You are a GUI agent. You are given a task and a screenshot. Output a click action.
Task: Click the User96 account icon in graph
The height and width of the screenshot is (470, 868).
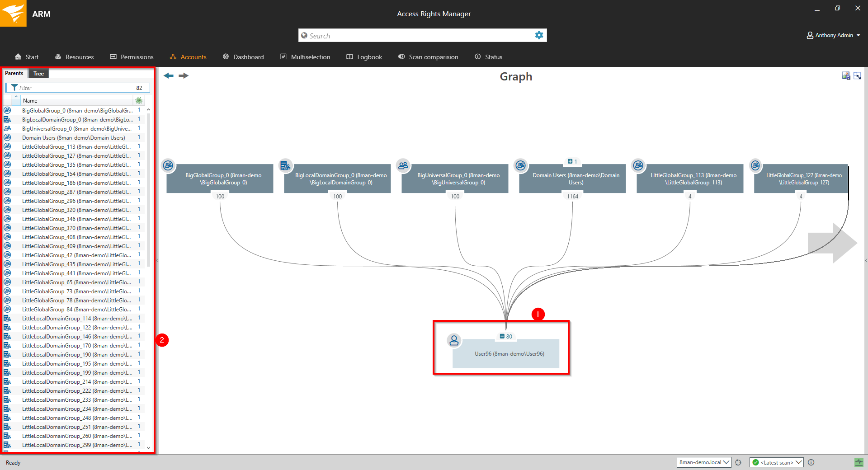tap(454, 340)
